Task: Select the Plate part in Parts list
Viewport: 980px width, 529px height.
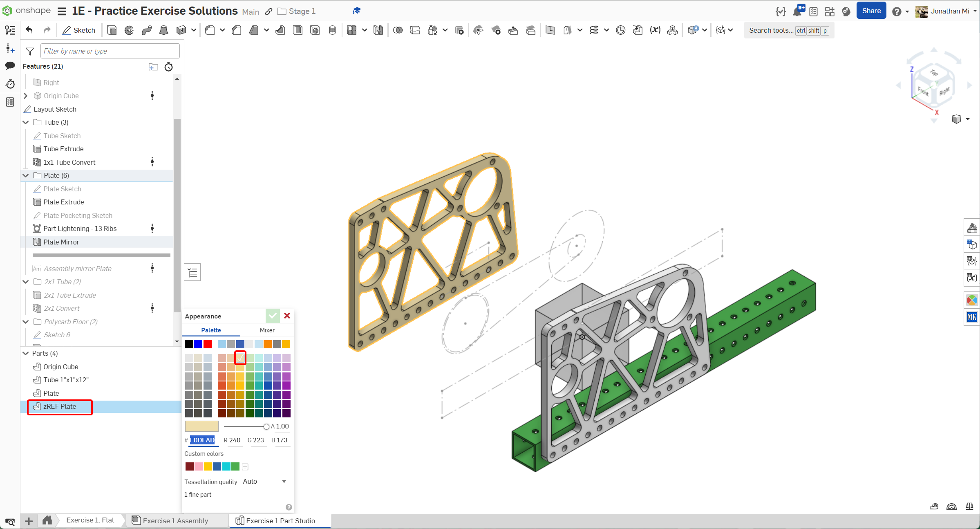Action: coord(51,393)
